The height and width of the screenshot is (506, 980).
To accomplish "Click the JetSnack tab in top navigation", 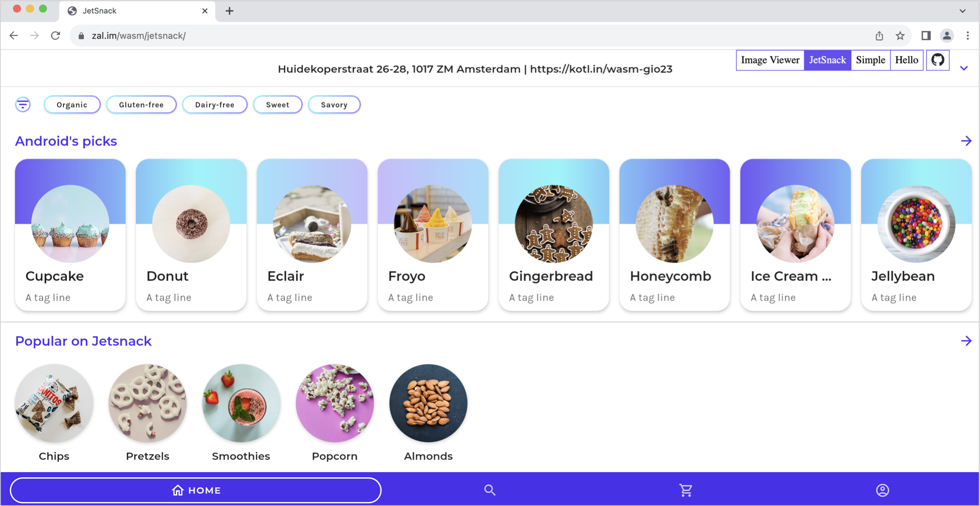I will click(x=828, y=60).
